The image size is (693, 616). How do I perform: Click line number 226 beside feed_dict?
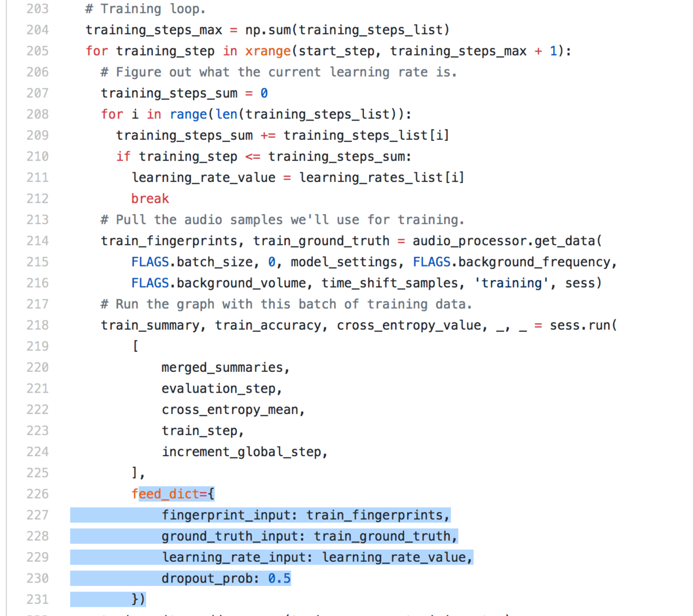[x=38, y=494]
